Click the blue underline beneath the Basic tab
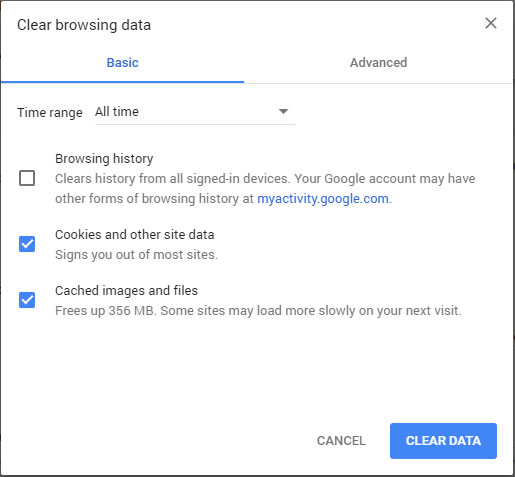The height and width of the screenshot is (477, 515). point(122,82)
